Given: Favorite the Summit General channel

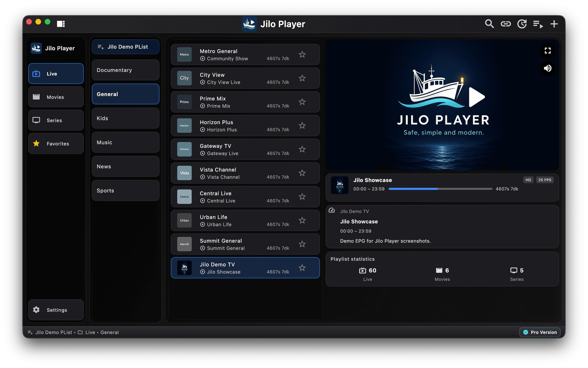Looking at the screenshot, I should (302, 244).
